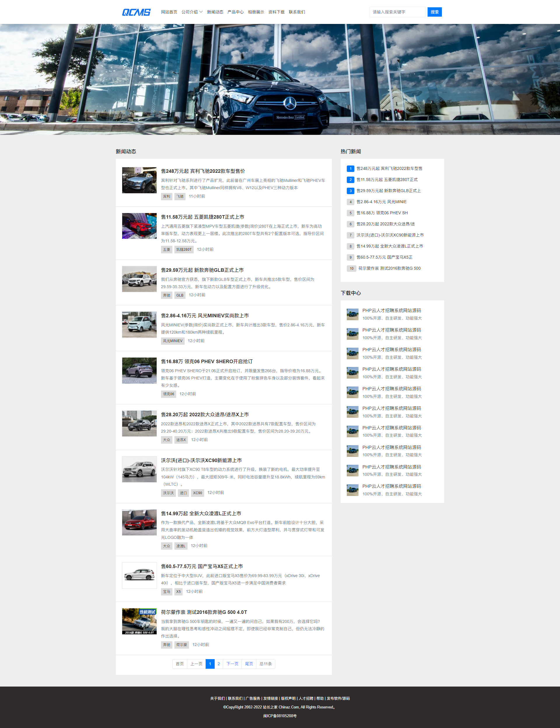Open thumbnail of 五菱凯捷280T article
560x728 pixels.
[x=139, y=226]
